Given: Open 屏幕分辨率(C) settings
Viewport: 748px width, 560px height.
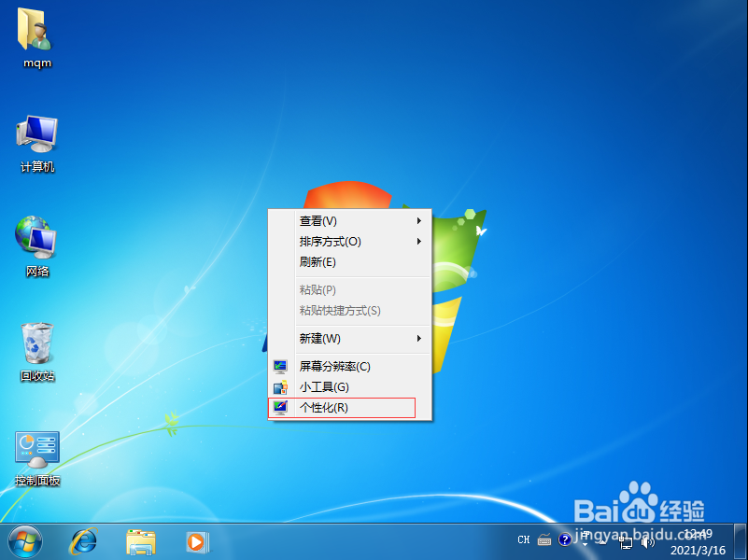Looking at the screenshot, I should (333, 367).
